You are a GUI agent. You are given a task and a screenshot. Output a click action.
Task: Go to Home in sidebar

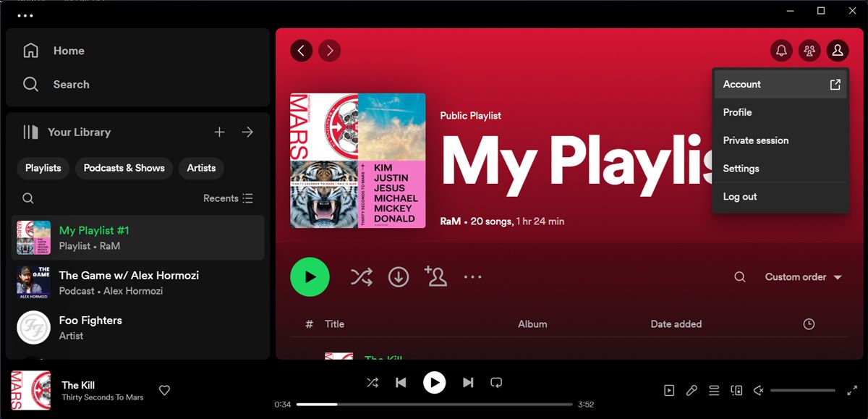click(x=54, y=51)
